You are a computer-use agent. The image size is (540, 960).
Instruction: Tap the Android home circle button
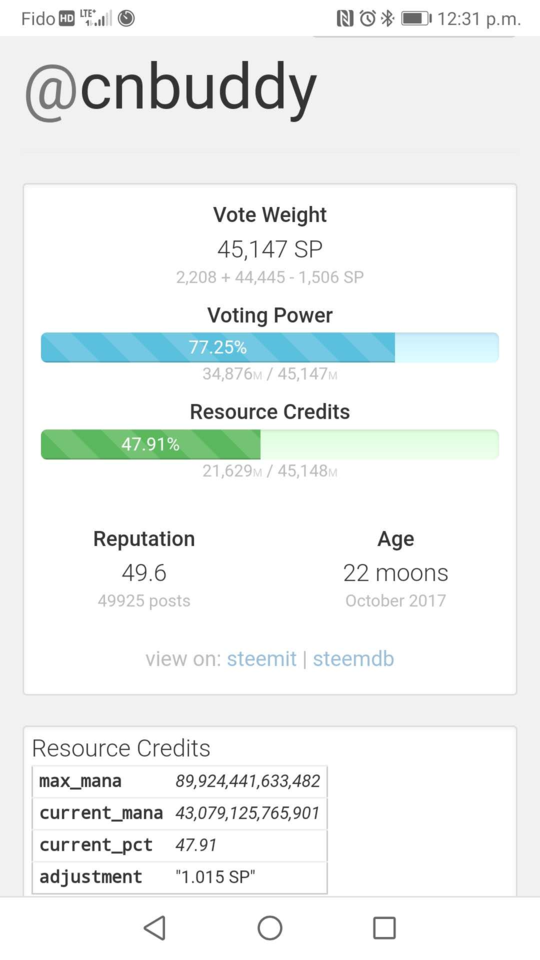click(x=269, y=928)
